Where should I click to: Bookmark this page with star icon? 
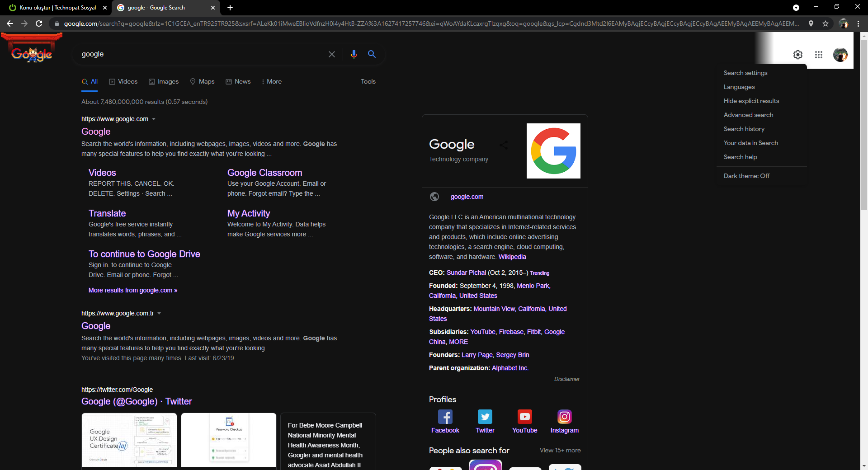coord(826,23)
